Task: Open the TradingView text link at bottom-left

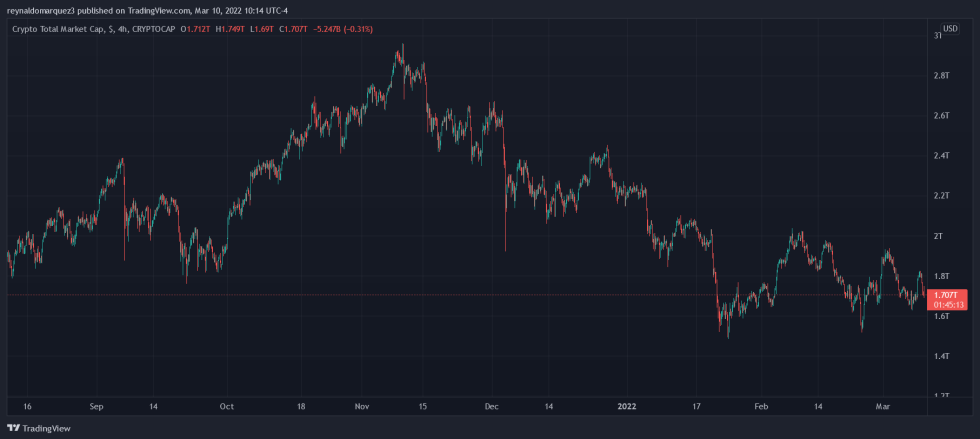Action: pyautogui.click(x=46, y=428)
